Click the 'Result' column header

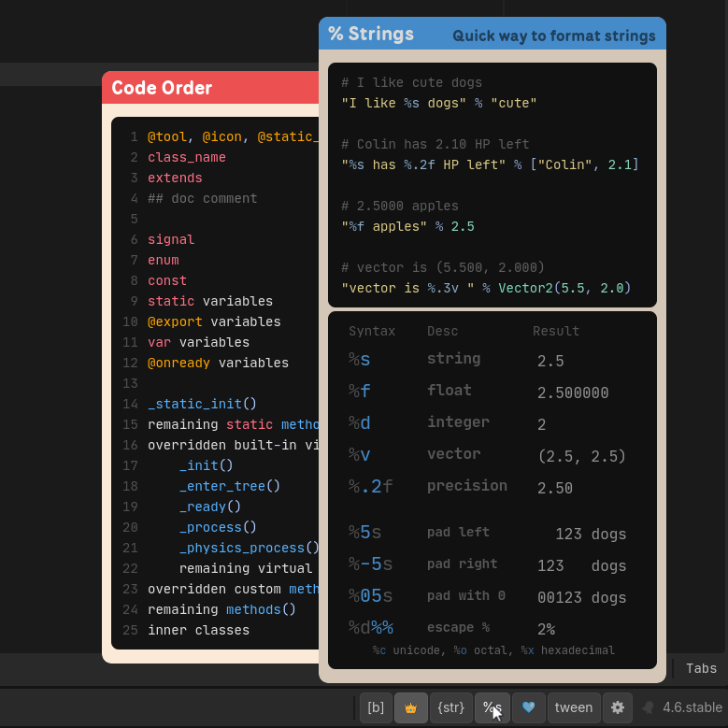556,331
